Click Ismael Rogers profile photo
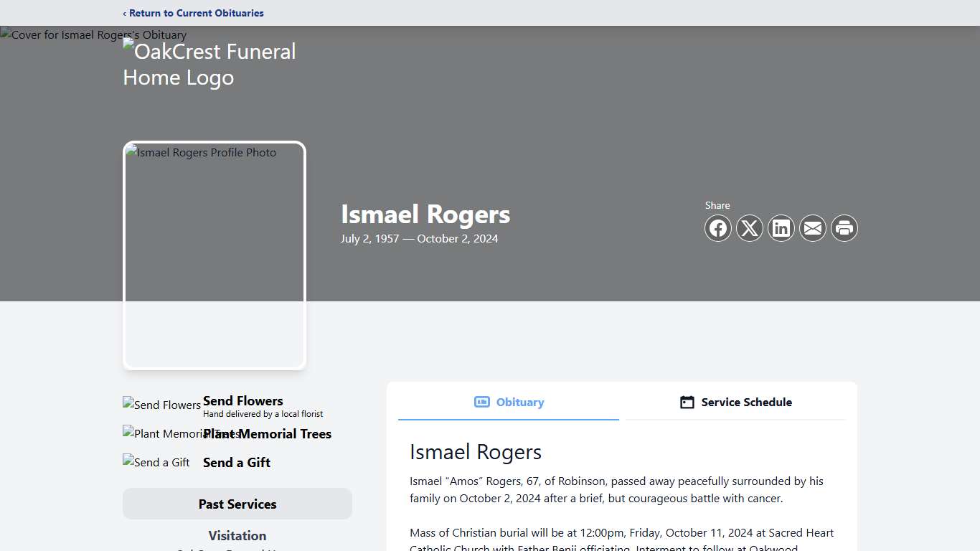980x551 pixels. [214, 255]
